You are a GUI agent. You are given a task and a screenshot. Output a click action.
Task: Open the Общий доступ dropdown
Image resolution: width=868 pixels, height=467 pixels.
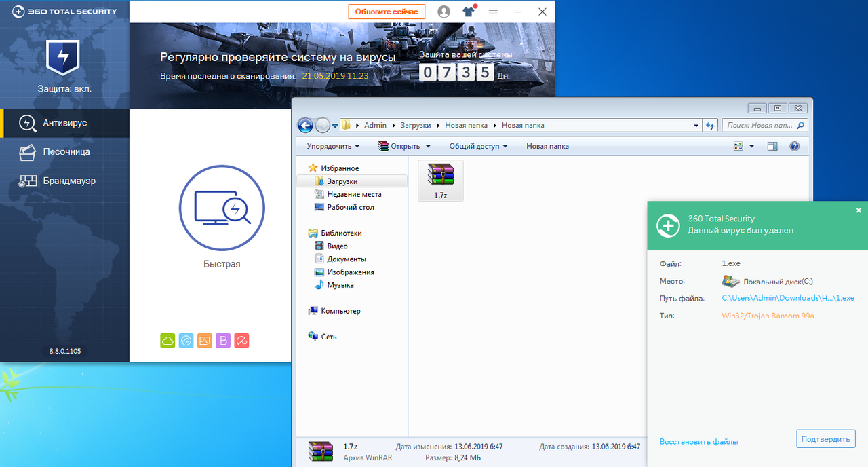coord(478,146)
